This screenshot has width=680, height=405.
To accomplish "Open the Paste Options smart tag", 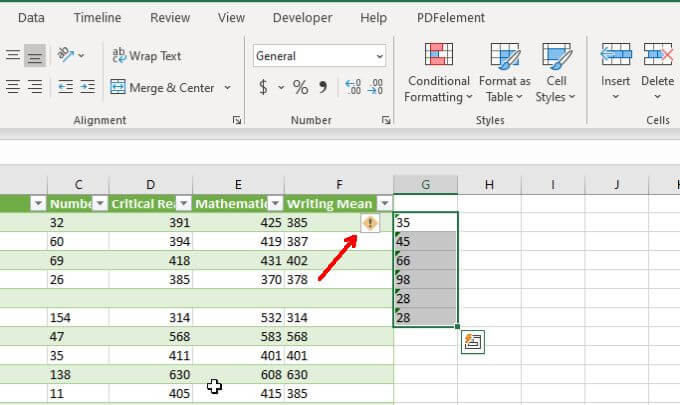I will [x=472, y=342].
